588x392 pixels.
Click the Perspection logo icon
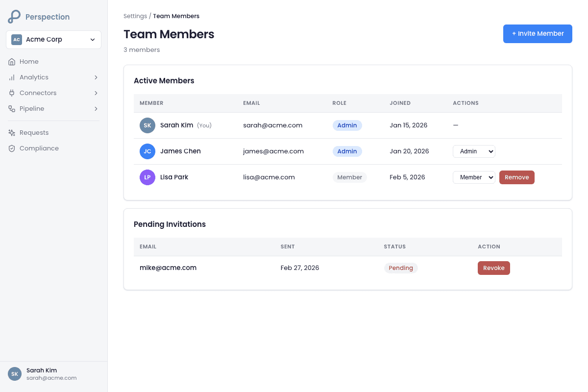pyautogui.click(x=14, y=17)
